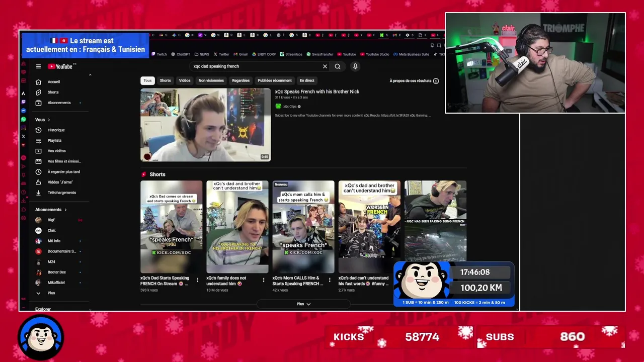Play the xQc Speaks French with Brother thumbnail
This screenshot has width=644, height=362.
(x=205, y=125)
